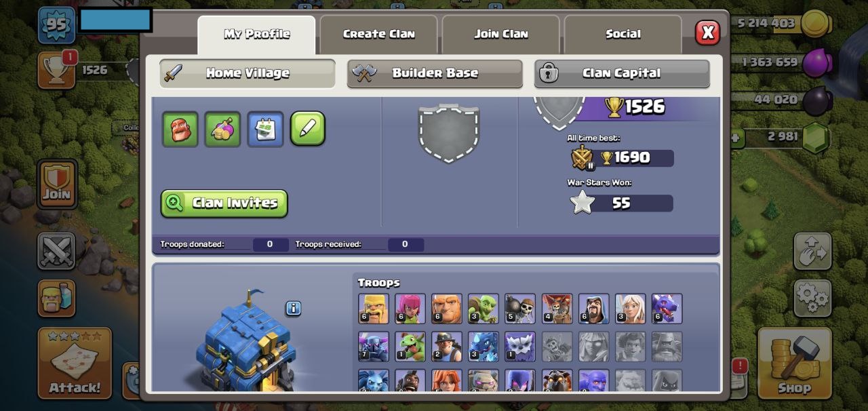Tap the crossed swords icon
Screen dimensions: 868x411
[x=56, y=251]
